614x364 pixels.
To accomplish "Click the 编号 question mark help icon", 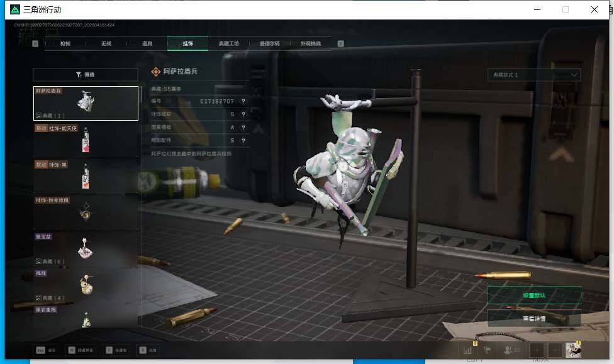I will [243, 101].
